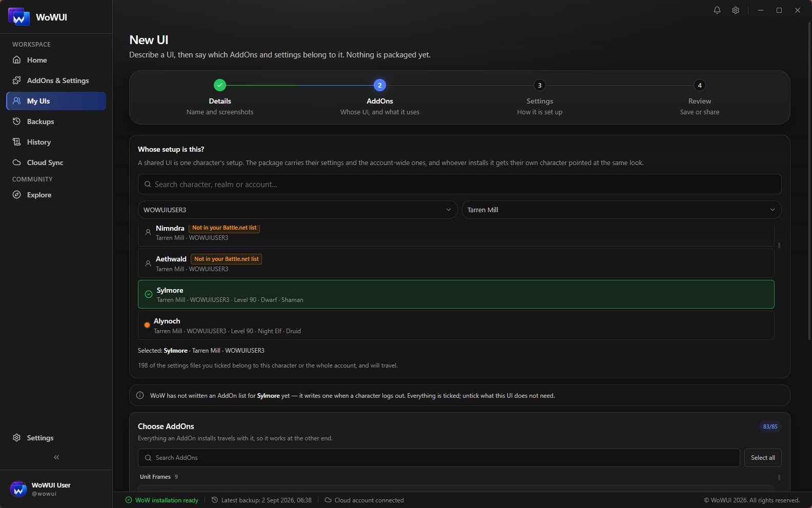Open Explore in the sidebar

coord(56,195)
